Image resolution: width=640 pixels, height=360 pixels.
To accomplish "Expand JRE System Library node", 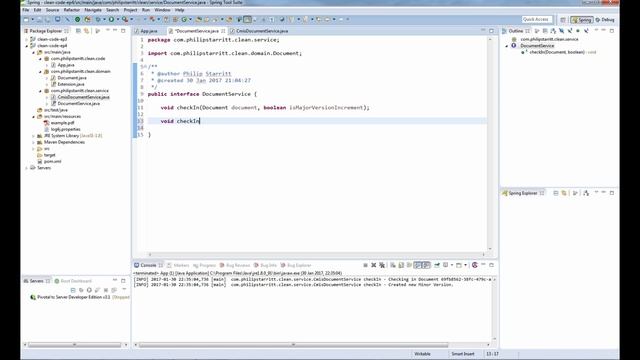I will (33, 136).
